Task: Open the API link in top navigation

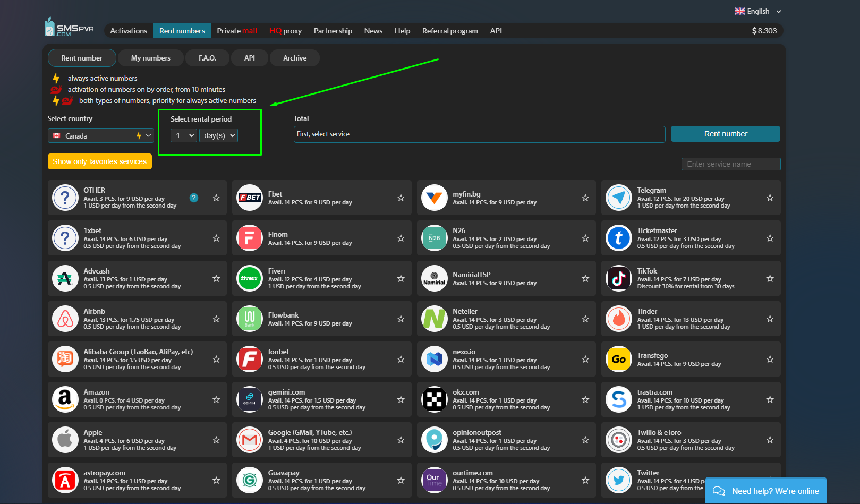Action: (496, 31)
